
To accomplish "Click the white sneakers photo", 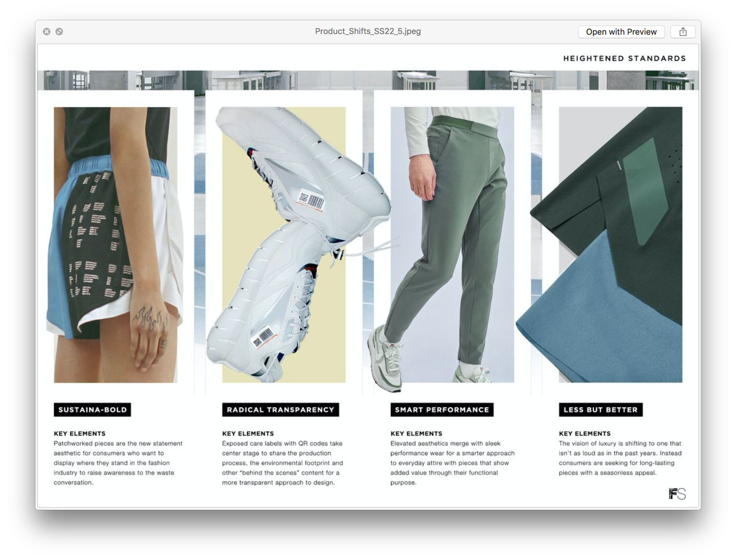I will click(284, 245).
